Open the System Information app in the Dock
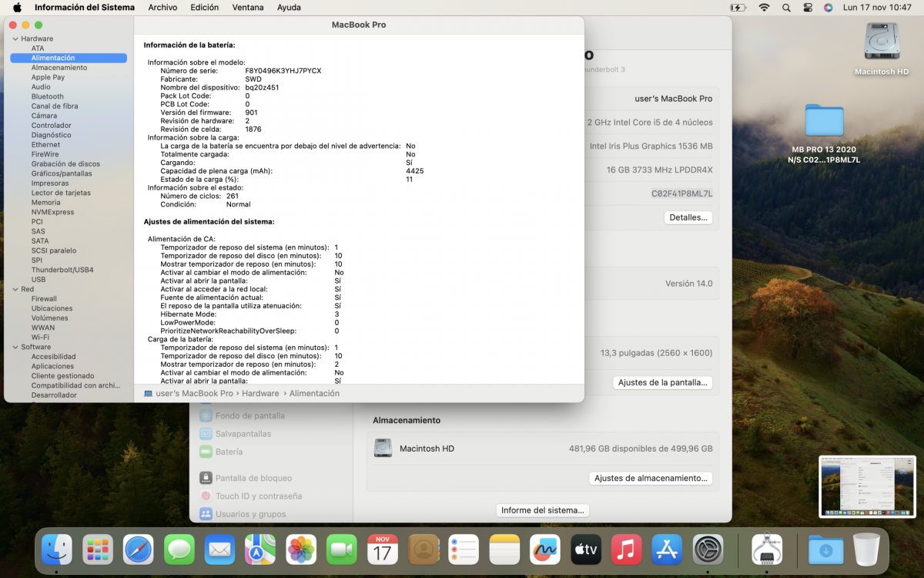Image resolution: width=924 pixels, height=578 pixels. coord(767,549)
